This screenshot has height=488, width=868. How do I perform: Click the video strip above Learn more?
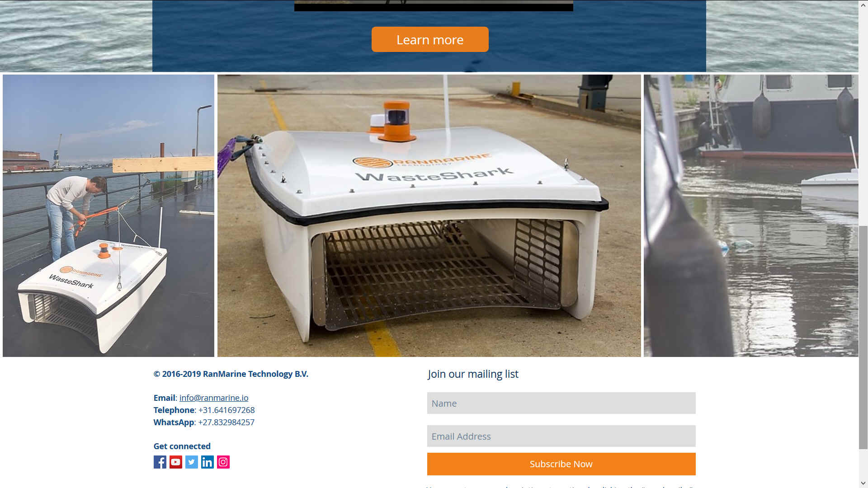pos(434,5)
